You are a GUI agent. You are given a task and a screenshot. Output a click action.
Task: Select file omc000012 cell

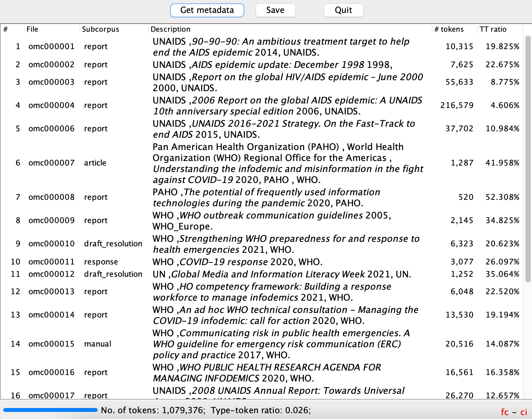pyautogui.click(x=51, y=274)
